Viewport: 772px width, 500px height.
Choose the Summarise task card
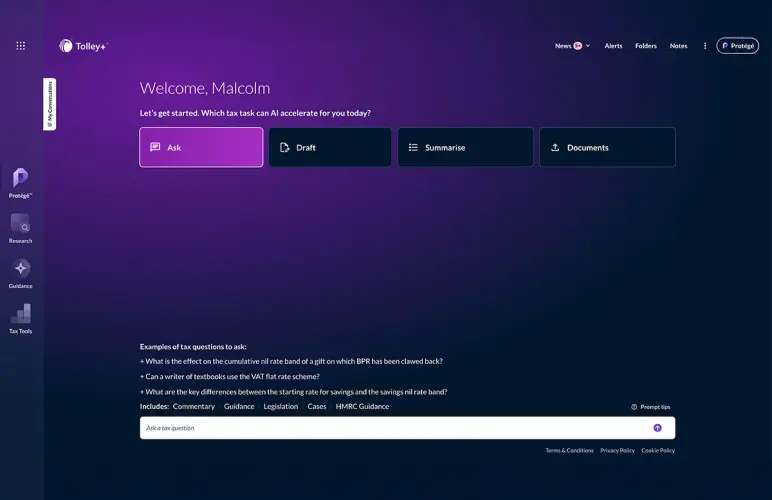(465, 147)
